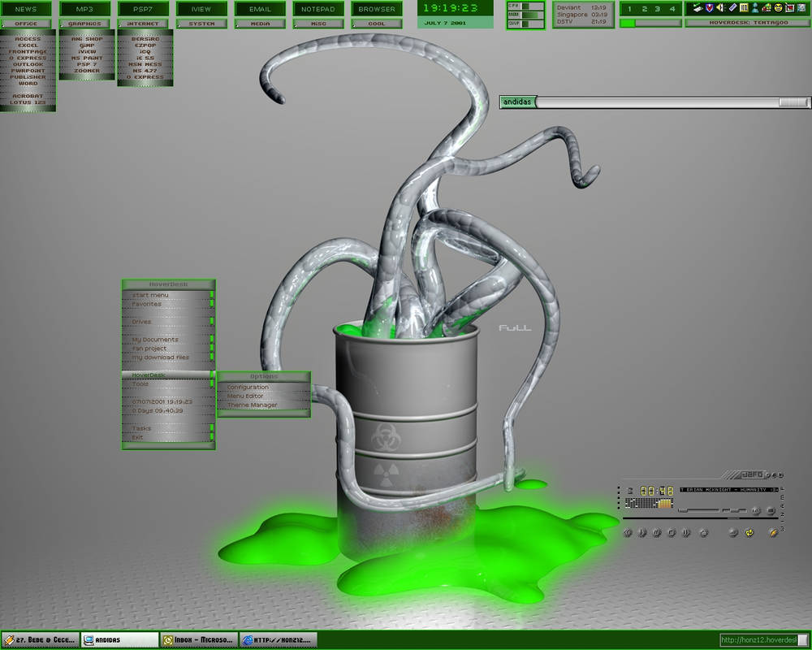This screenshot has width=812, height=650.
Task: Skip to the previous track in Winamp
Action: pos(628,532)
